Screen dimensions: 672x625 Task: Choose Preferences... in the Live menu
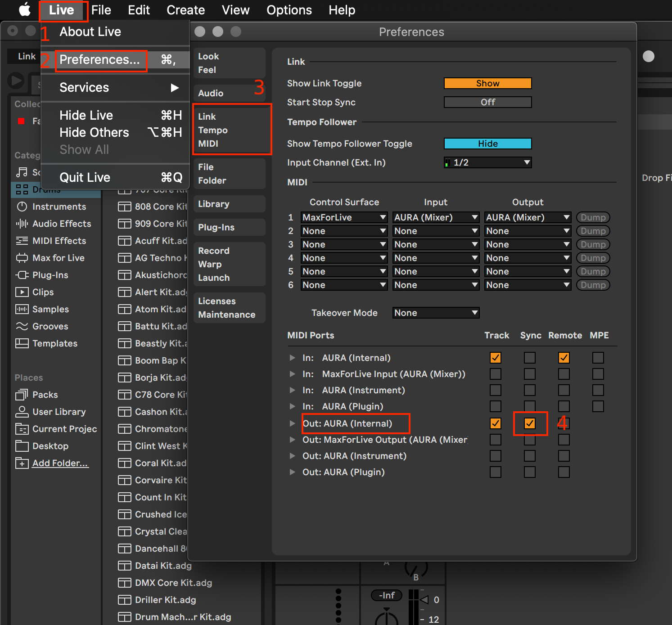click(x=115, y=60)
